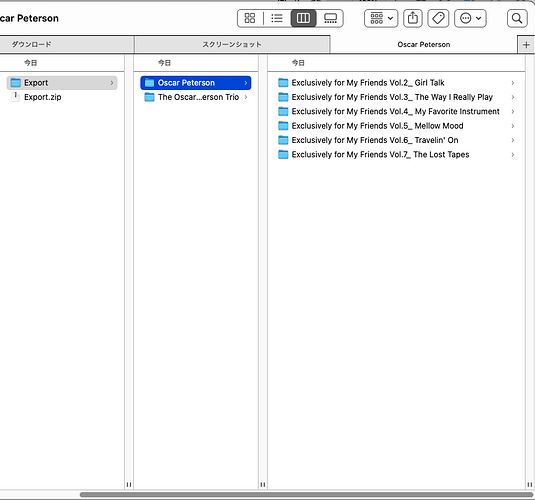Open the action ellipsis menu
The image size is (535, 500).
pyautogui.click(x=470, y=18)
